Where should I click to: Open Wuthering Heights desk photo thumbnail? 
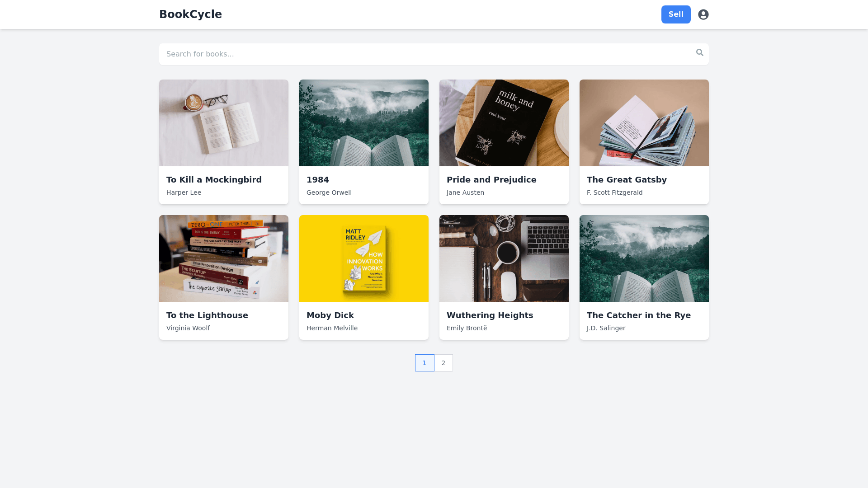[x=504, y=258]
